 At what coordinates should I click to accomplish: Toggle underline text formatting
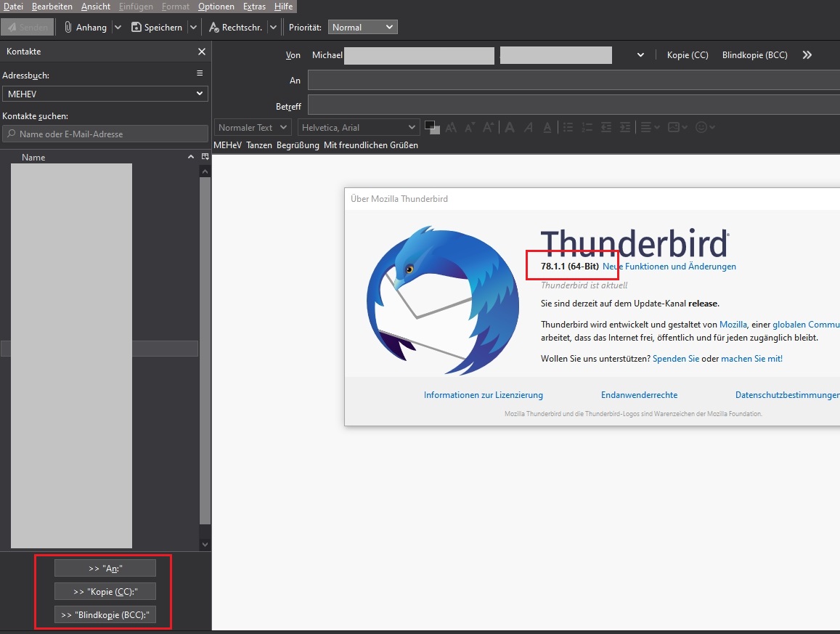pyautogui.click(x=547, y=127)
